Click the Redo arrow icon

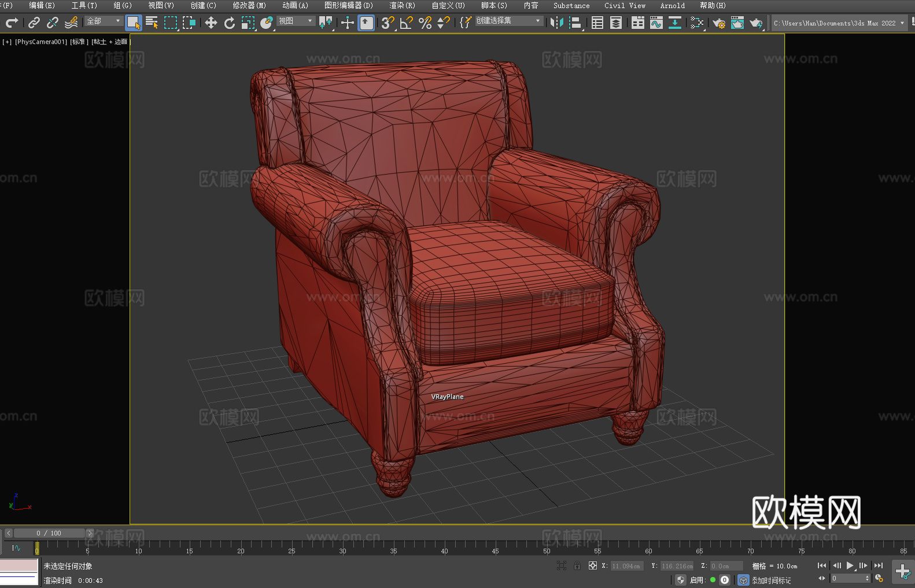click(12, 23)
